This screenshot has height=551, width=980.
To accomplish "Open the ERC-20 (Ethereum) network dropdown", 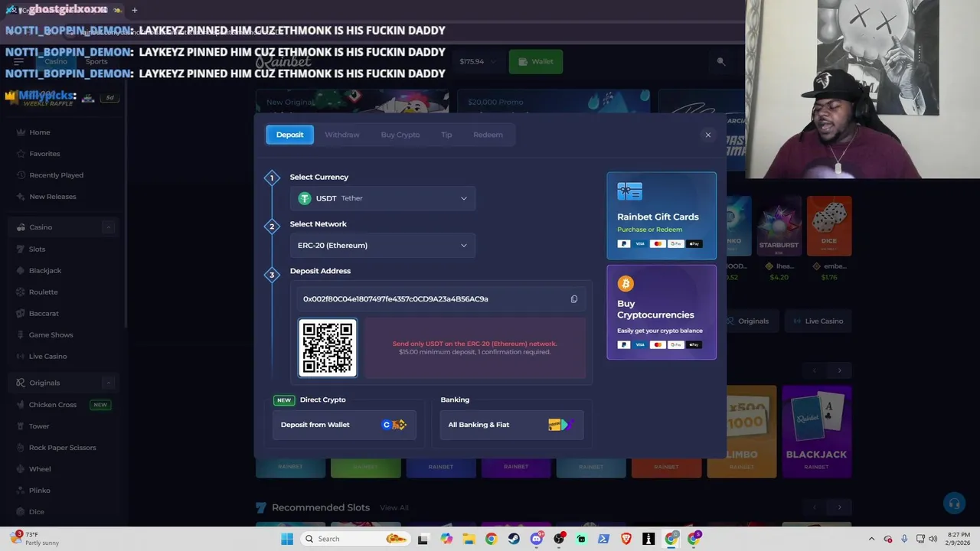I will 383,246.
